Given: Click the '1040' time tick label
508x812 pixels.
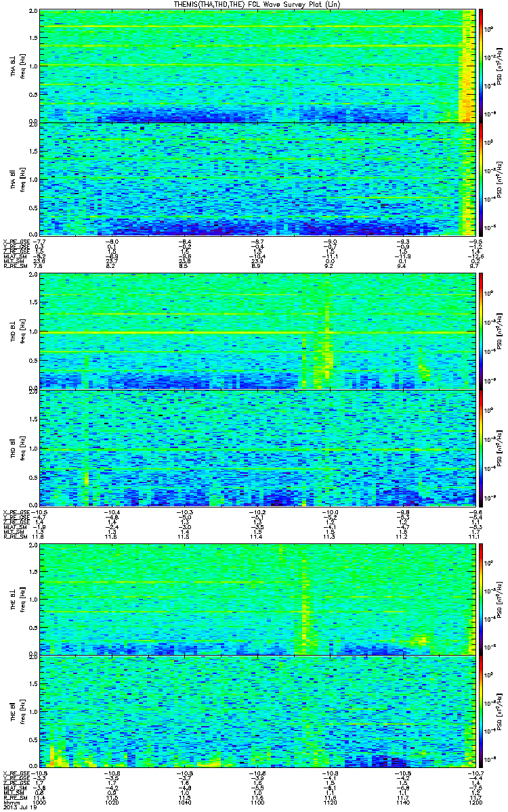Looking at the screenshot, I should pos(184,802).
